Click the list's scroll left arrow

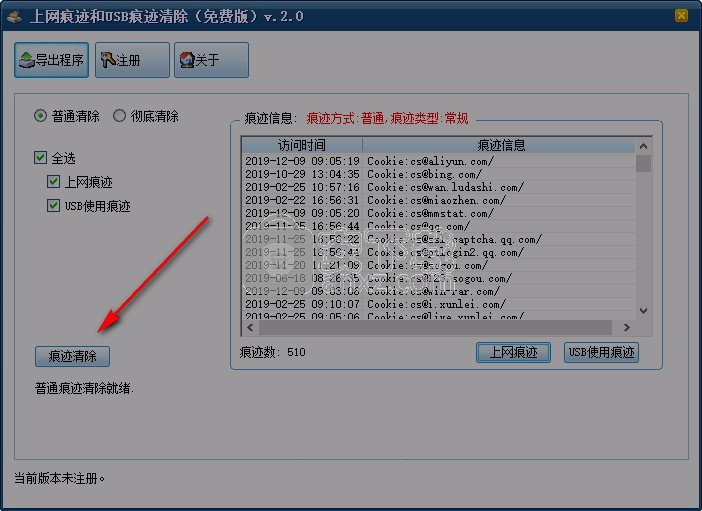click(250, 327)
